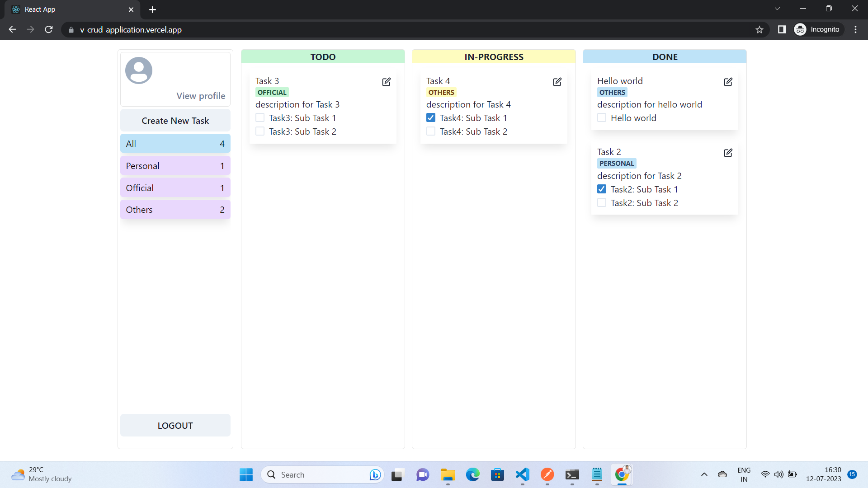Open Visual Studio Code from the taskbar
Screen dimensions: 868x488
tap(522, 474)
